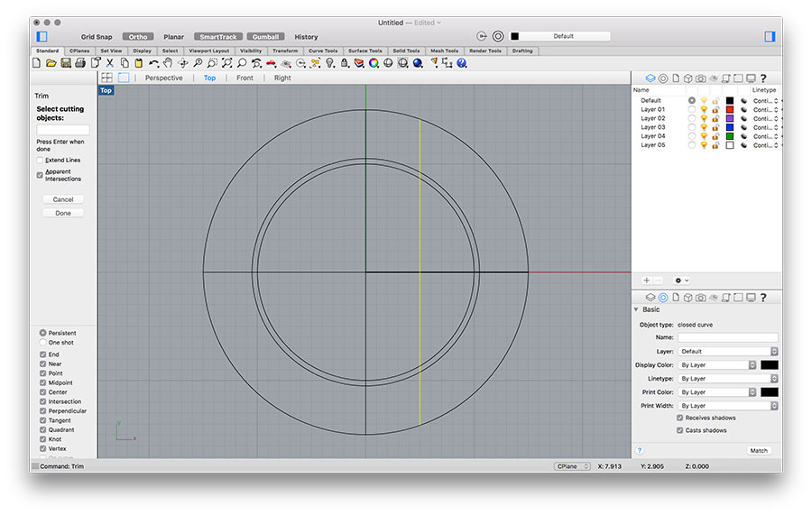Click the Cut scissors icon
This screenshot has width=812, height=515.
pyautogui.click(x=110, y=63)
